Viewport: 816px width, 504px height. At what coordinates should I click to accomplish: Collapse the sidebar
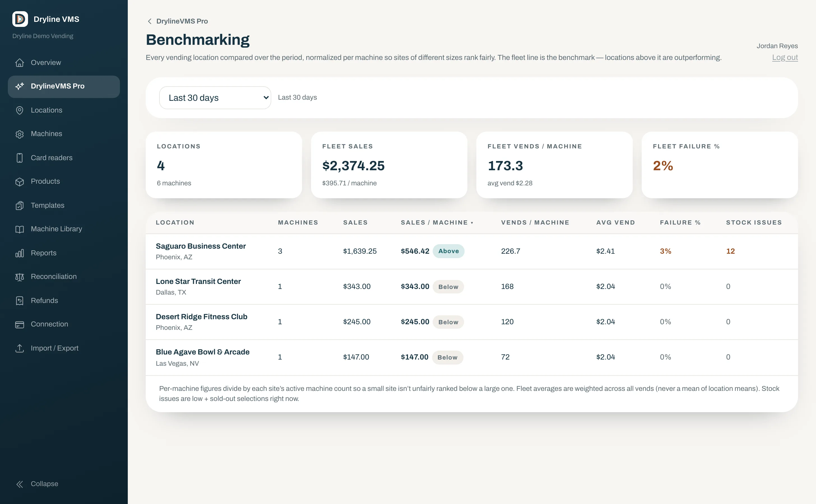click(x=64, y=484)
